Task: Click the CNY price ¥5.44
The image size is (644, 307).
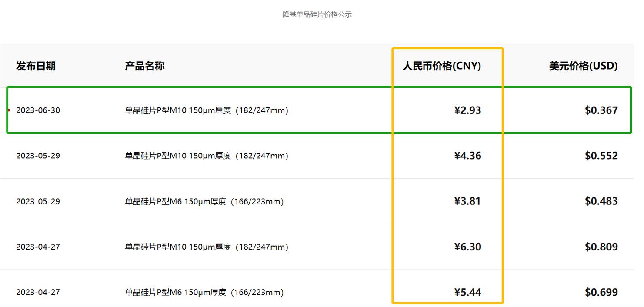Action: pyautogui.click(x=468, y=292)
